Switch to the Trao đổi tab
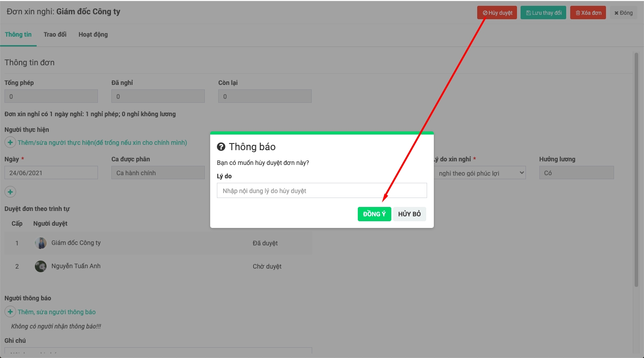This screenshot has height=358, width=644. pyautogui.click(x=55, y=34)
